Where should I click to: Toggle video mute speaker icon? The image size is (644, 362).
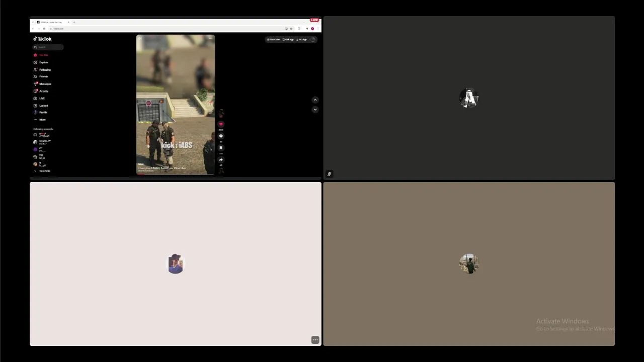140,38
